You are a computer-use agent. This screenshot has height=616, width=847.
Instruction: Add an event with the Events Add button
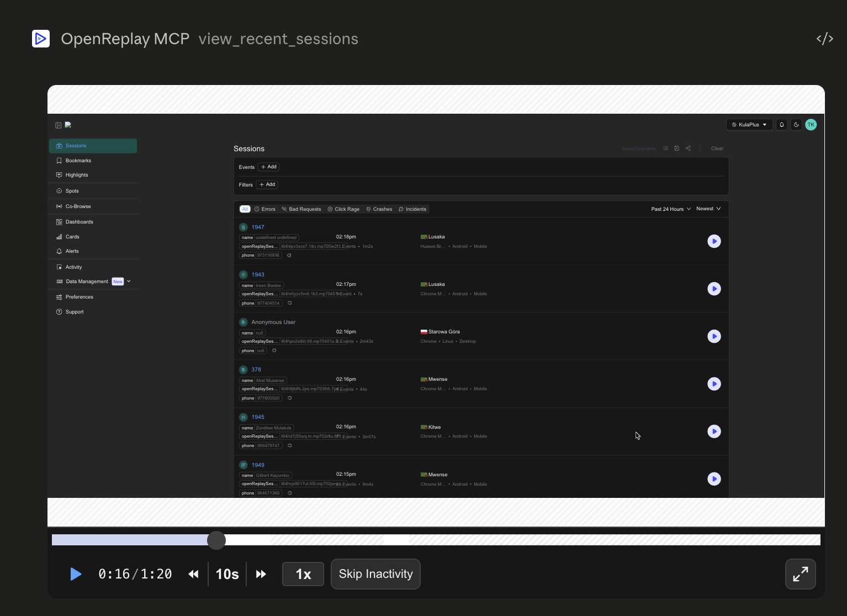tap(269, 167)
